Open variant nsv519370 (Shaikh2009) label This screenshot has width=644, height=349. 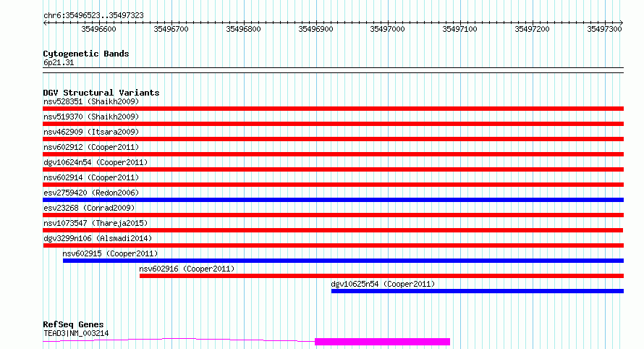[x=91, y=117]
